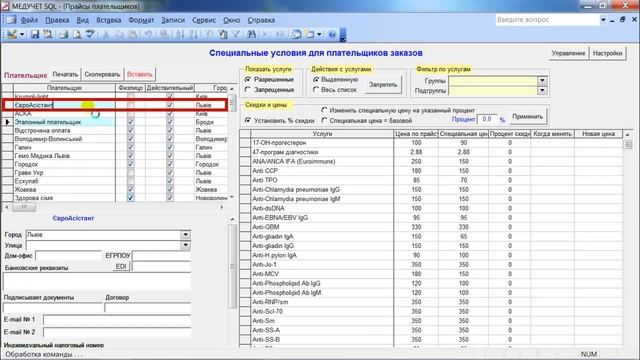Choose the Весь список option
This screenshot has width=640, height=360.
[316, 89]
